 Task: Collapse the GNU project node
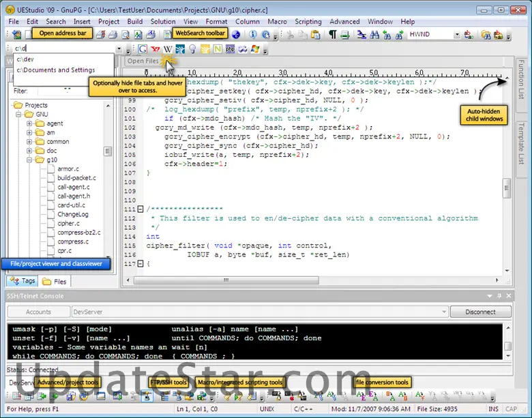(18, 115)
